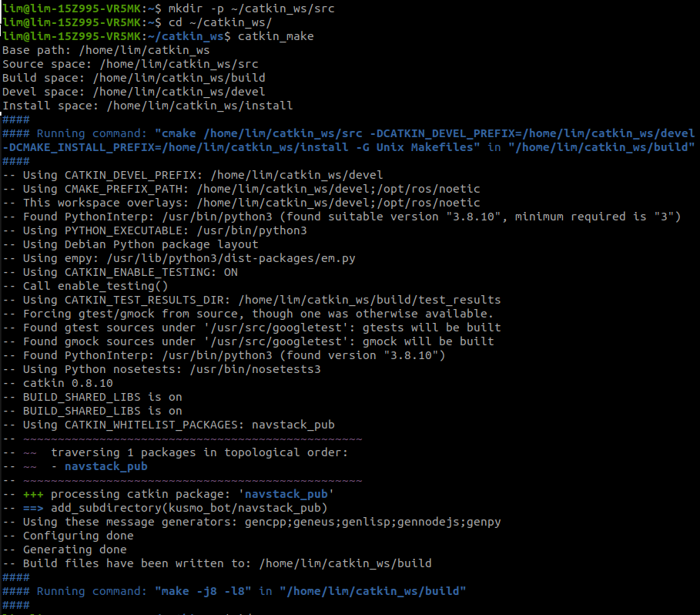Click 'Using empy' em.py line
The height and width of the screenshot is (615, 700).
coord(179,257)
